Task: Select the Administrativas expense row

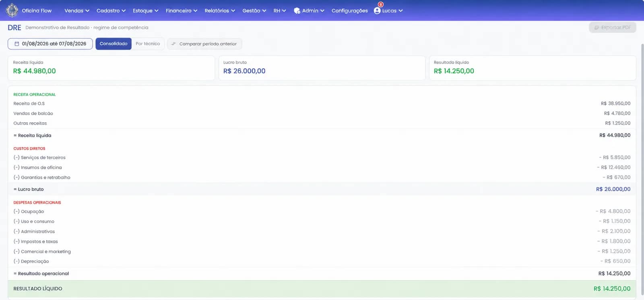Action: pyautogui.click(x=322, y=231)
